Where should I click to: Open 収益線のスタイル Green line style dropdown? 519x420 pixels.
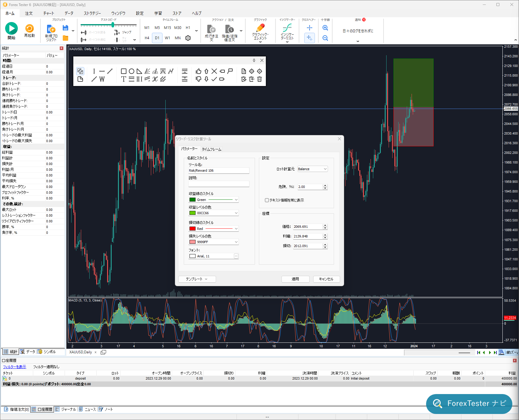214,200
